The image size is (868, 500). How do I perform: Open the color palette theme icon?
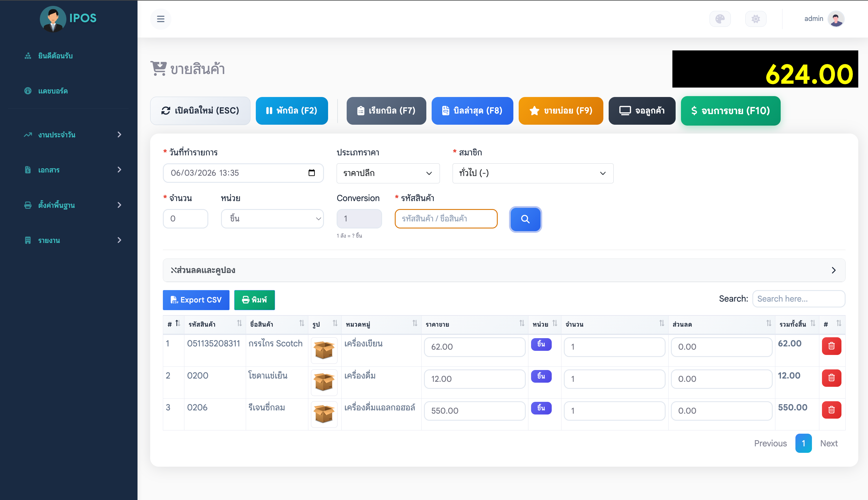[x=720, y=19]
